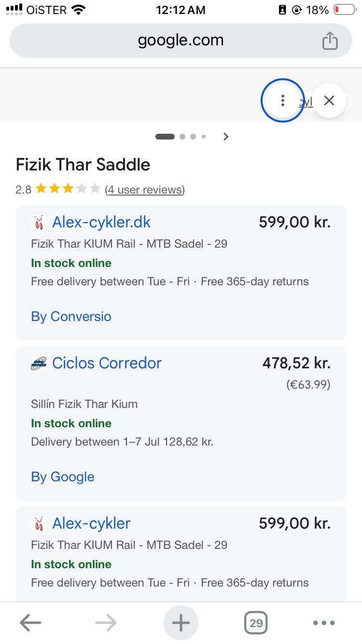The image size is (362, 644).
Task: Tap the Ciclos Corredor store logo icon
Action: pyautogui.click(x=39, y=363)
